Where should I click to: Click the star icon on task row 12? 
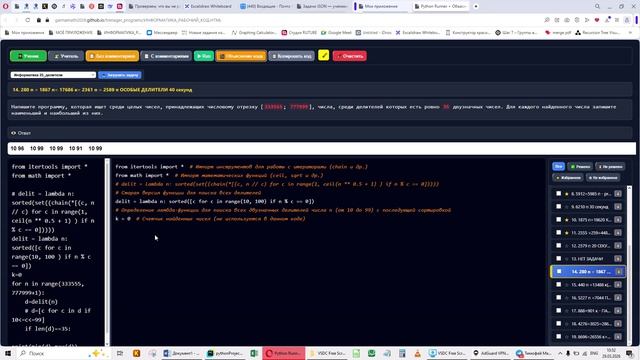(x=567, y=246)
